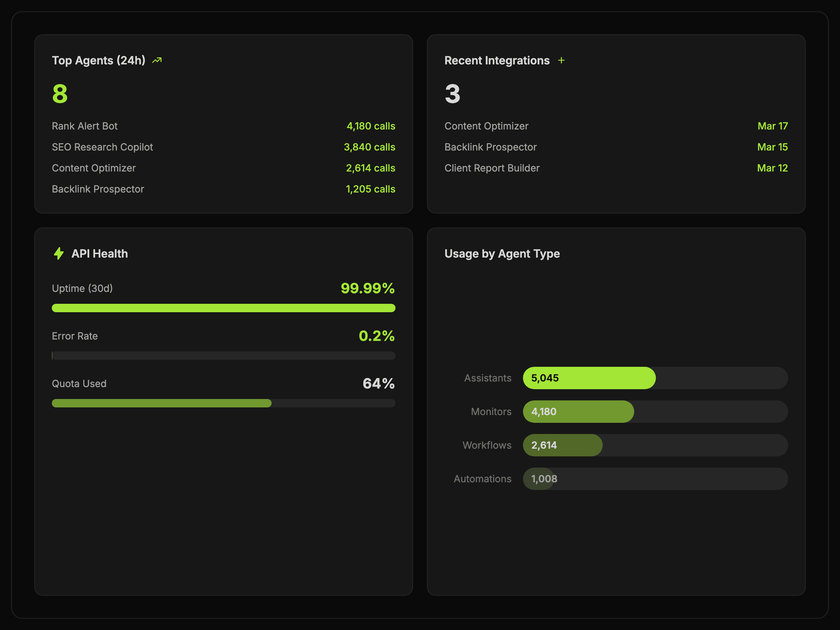Select SEO Research Copilot in Top Agents
Screen dimensions: 840x630
click(102, 147)
